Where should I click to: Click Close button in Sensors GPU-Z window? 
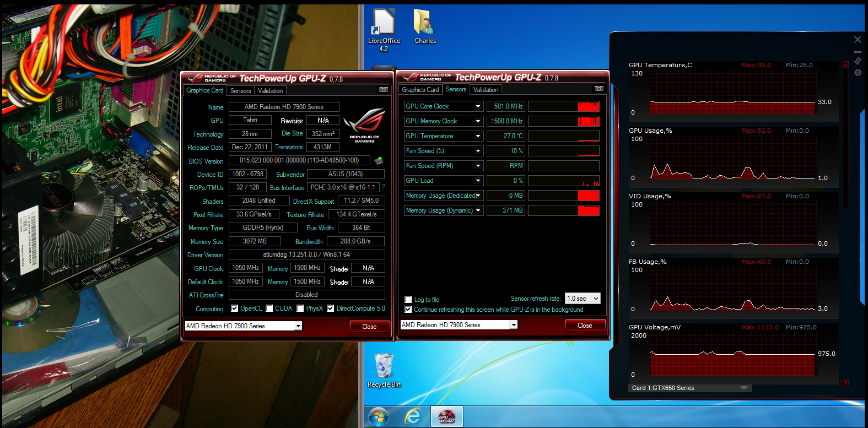tap(585, 326)
